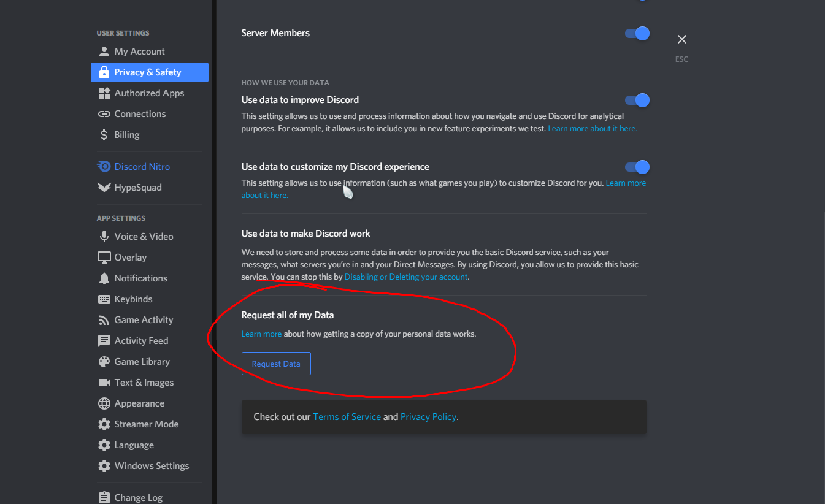
Task: Click the Windows Settings gear icon
Action: click(104, 466)
